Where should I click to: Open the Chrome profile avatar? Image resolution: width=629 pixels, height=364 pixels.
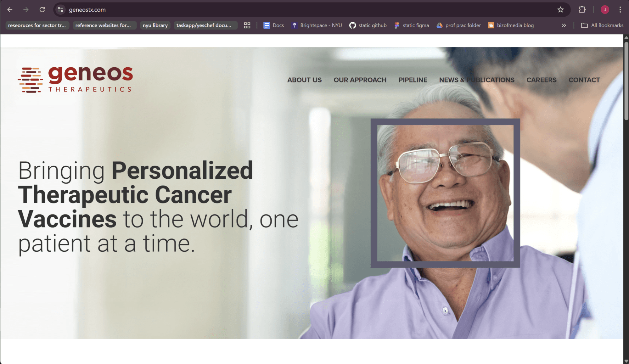click(604, 10)
